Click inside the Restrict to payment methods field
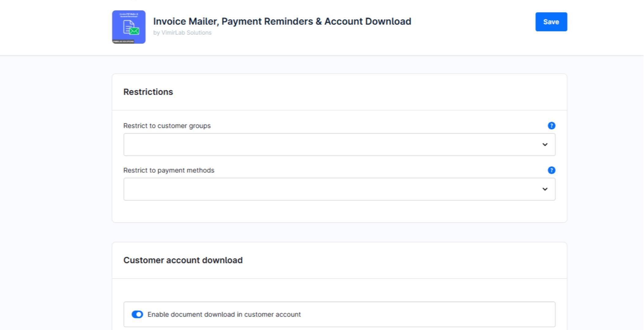 tap(339, 189)
